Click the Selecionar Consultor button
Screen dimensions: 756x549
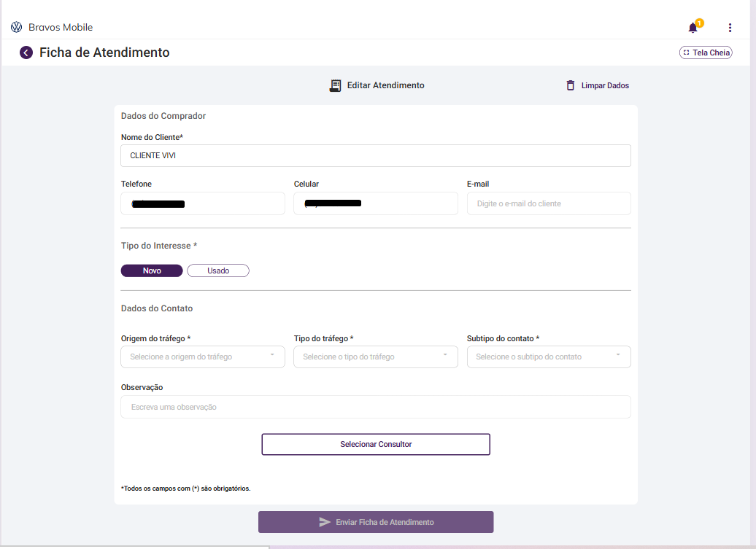click(x=376, y=444)
